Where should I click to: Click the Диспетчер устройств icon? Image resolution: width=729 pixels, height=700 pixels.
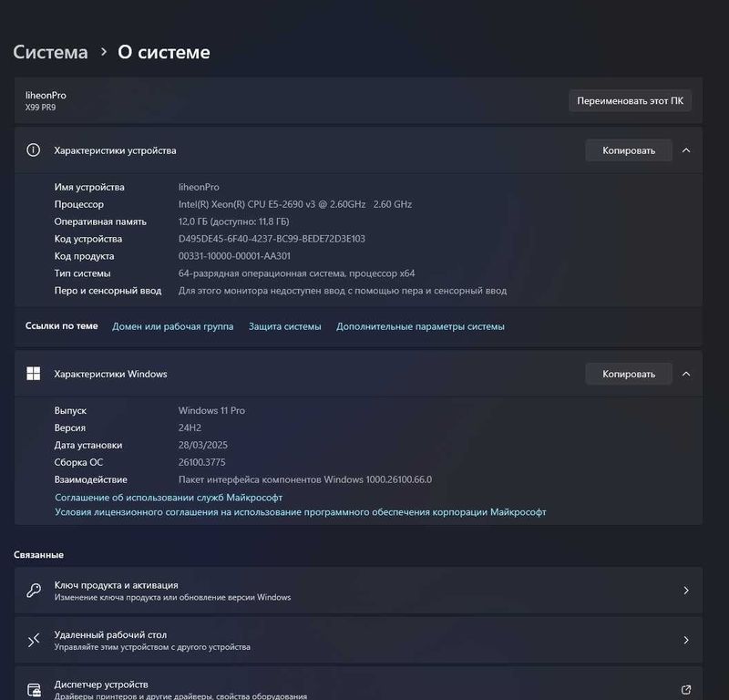click(34, 690)
